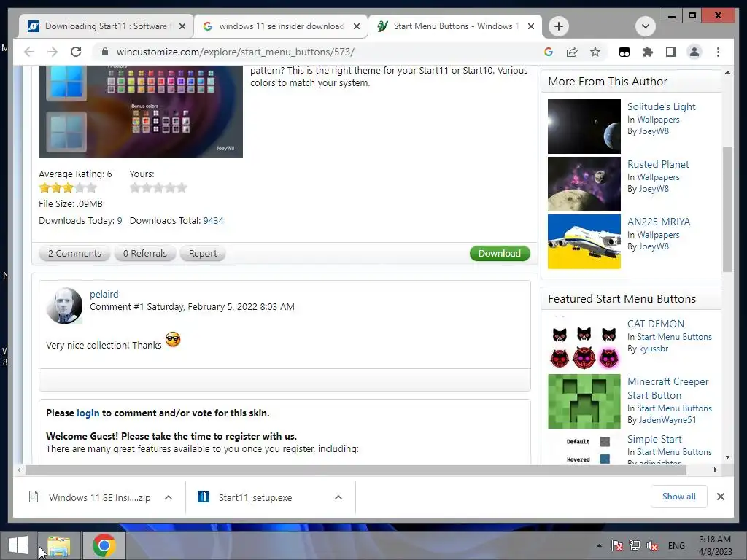This screenshot has height=560, width=747.
Task: Click the pelaird avatar image
Action: click(x=64, y=306)
